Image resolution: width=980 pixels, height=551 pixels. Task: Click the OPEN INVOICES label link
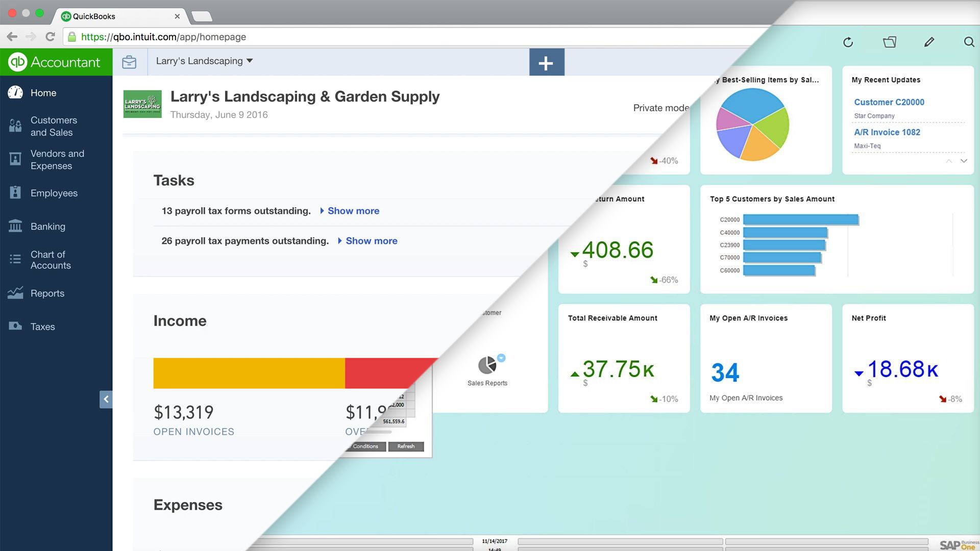coord(194,432)
